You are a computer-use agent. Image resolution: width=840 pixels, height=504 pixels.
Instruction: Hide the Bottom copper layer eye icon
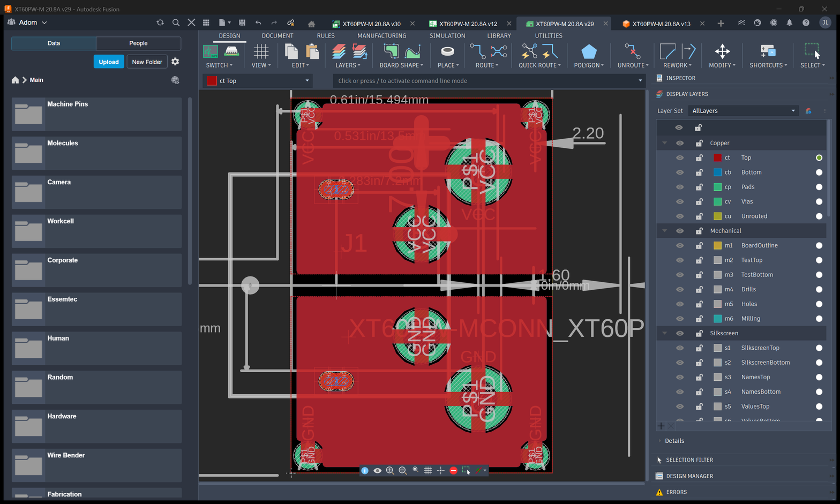(679, 172)
